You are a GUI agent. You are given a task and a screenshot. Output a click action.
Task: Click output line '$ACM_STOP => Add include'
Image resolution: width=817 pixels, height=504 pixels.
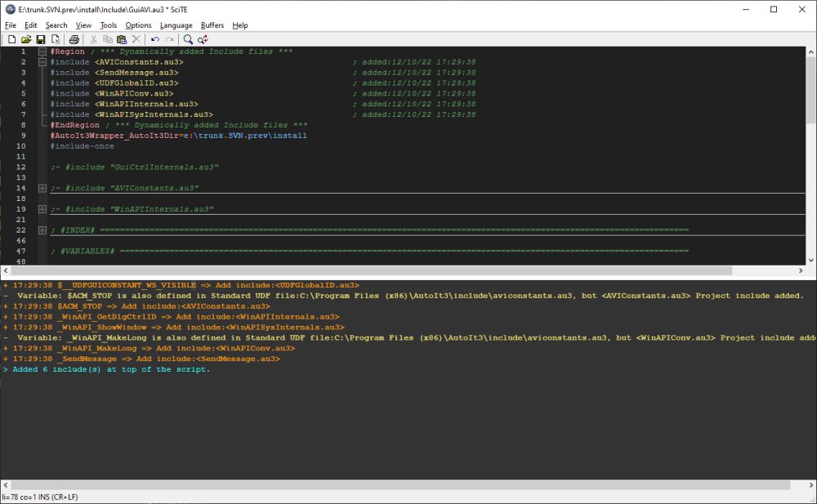click(x=136, y=306)
